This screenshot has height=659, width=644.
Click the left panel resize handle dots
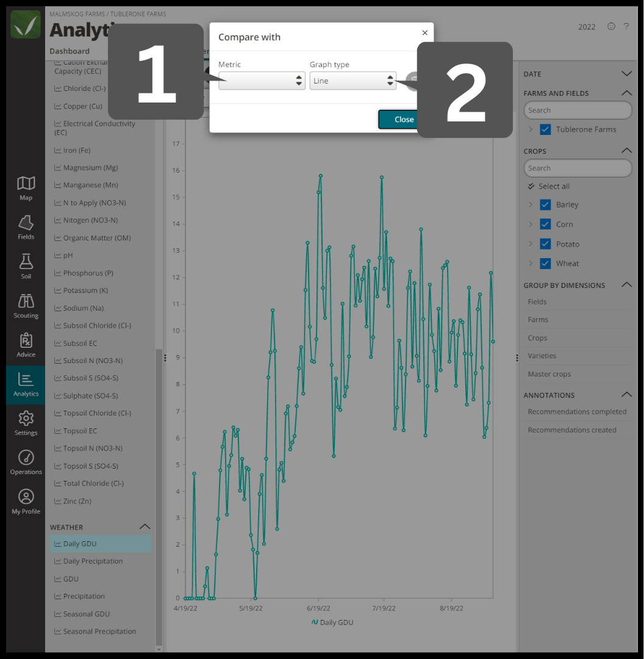(165, 358)
